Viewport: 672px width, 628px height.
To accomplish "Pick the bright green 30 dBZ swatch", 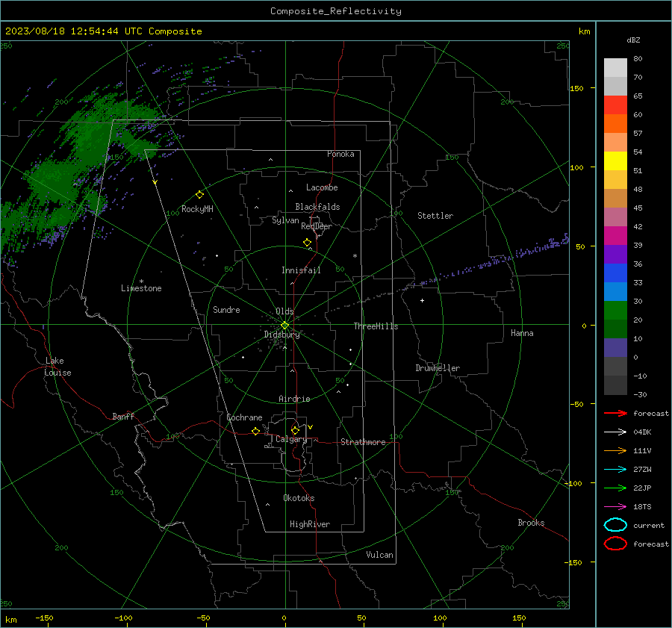I will 615,311.
